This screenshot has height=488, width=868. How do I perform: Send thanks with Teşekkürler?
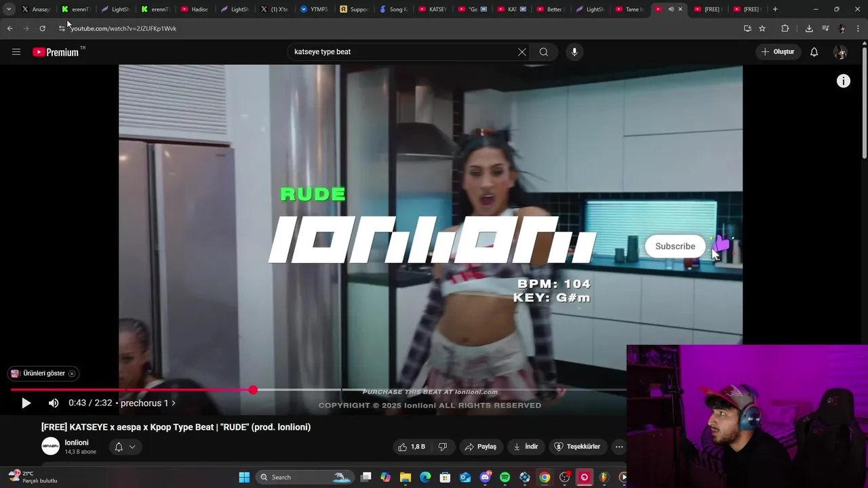pos(578,447)
